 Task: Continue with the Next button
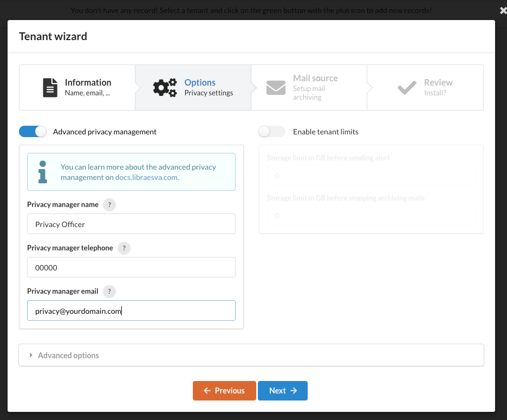click(x=283, y=391)
